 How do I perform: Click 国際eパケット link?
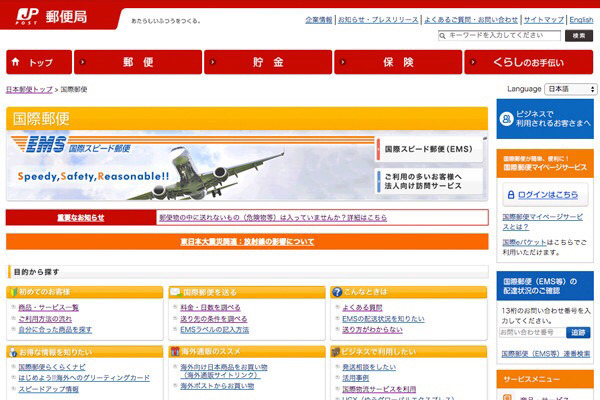[x=524, y=242]
